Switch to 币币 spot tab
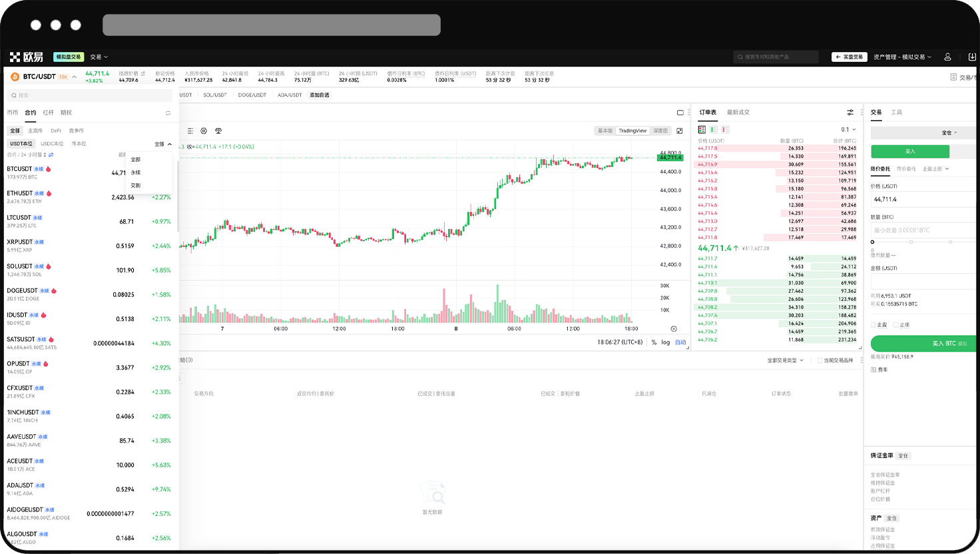Viewport: 980px width, 554px height. click(13, 113)
